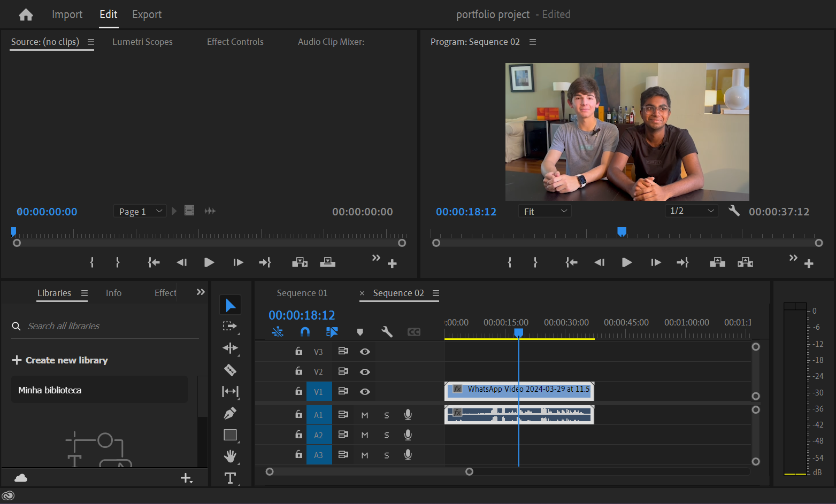
Task: Click the Search all libraries field
Action: (105, 326)
